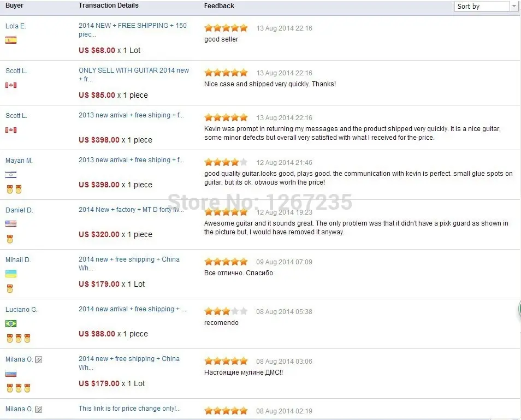Click the Transaction Details column header
The image size is (521, 420).
click(x=109, y=5)
